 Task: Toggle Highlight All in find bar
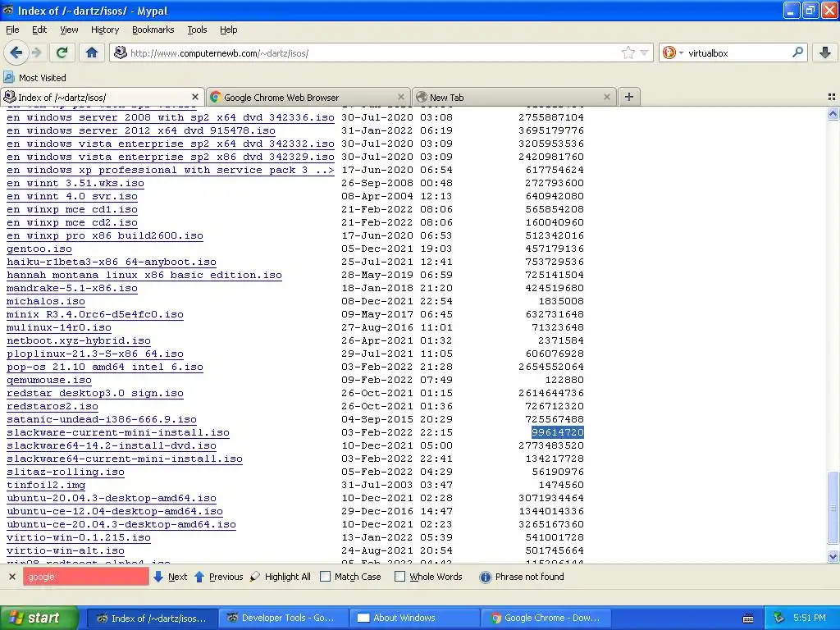click(281, 577)
